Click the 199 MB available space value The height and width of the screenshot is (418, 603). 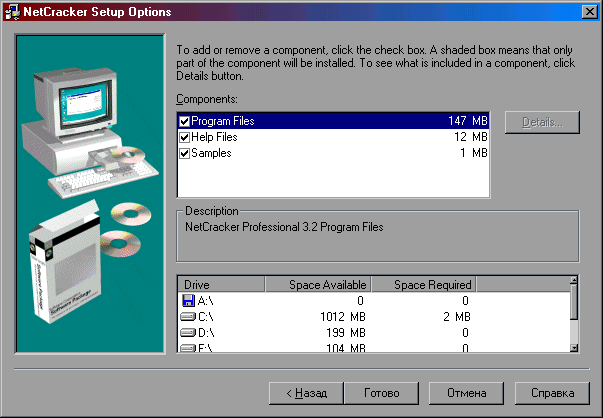[346, 333]
